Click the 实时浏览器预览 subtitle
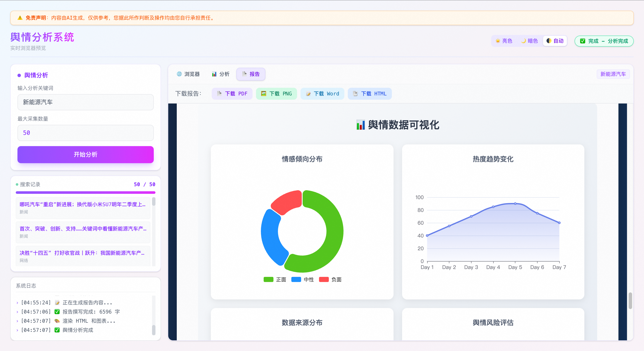The width and height of the screenshot is (644, 351). [x=28, y=48]
